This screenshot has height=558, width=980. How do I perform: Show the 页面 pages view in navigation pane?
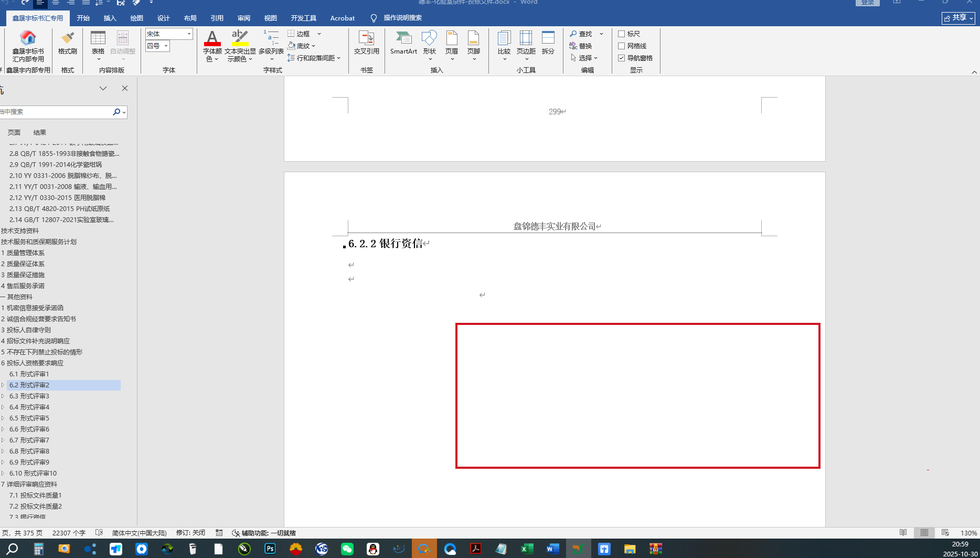pyautogui.click(x=14, y=132)
